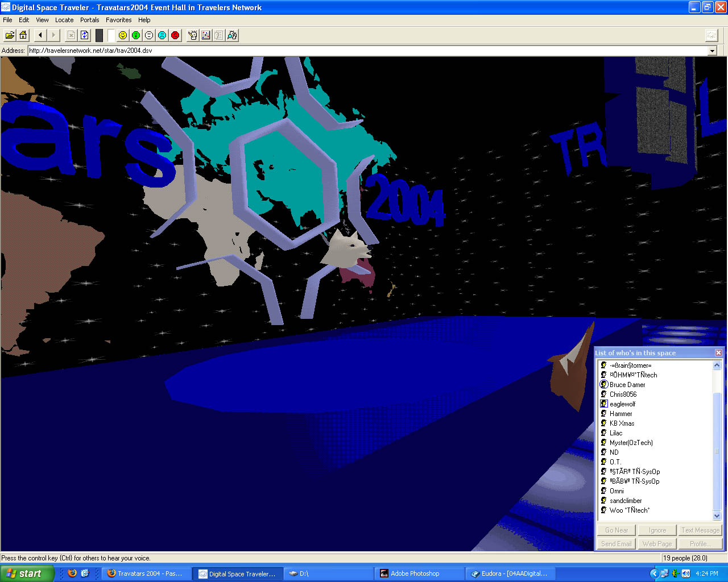
Task: Click the Send Email button
Action: [x=617, y=544]
